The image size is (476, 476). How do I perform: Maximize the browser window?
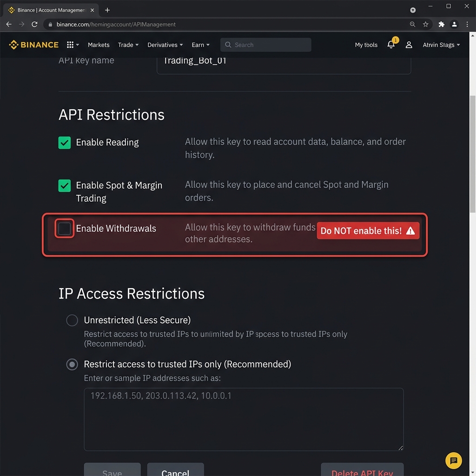449,6
